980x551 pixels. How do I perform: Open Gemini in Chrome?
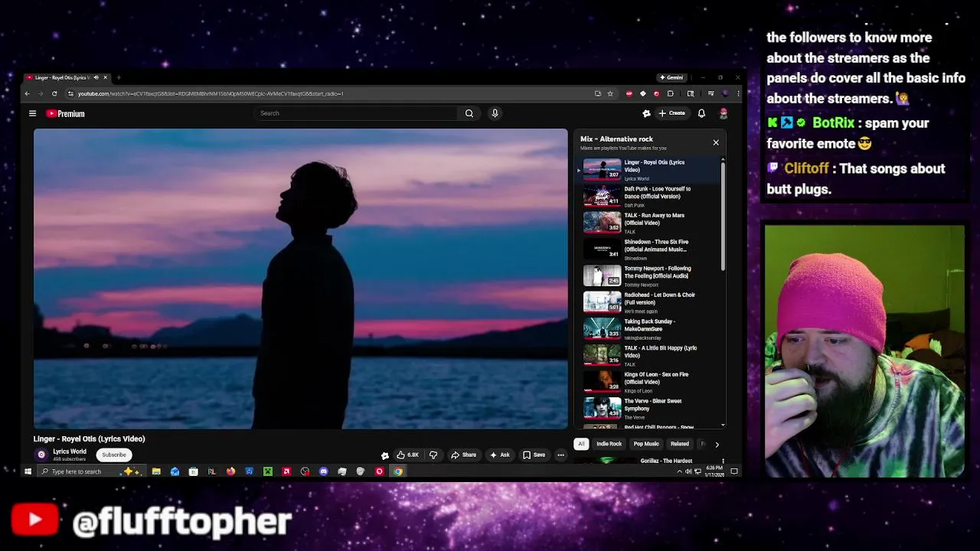coord(671,77)
